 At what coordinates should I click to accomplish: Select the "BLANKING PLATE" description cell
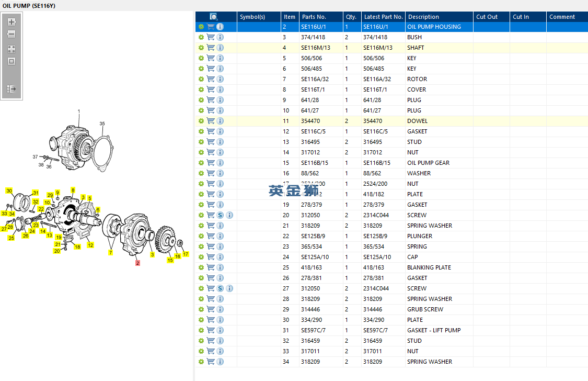[x=439, y=267]
